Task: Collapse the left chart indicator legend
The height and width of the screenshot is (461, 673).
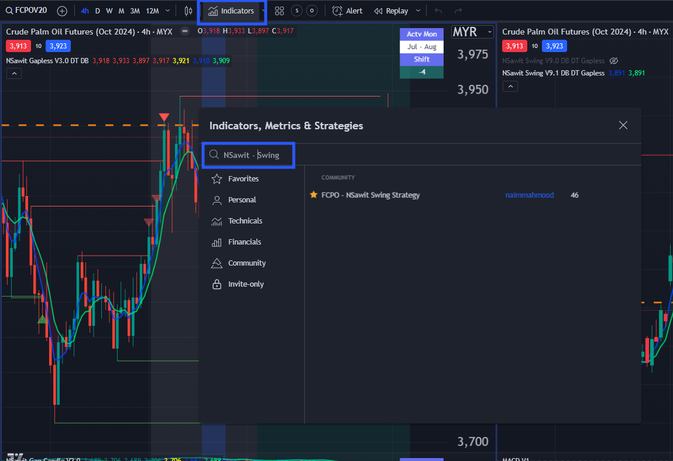Action: coord(14,73)
